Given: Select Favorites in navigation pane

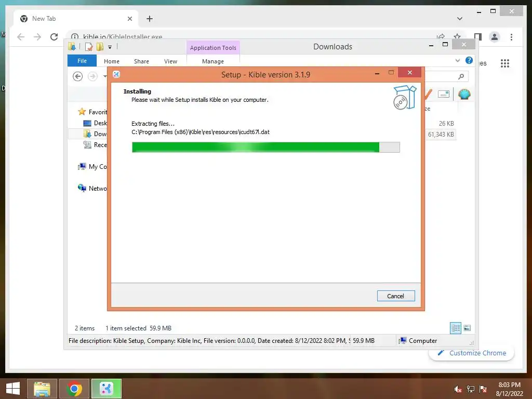Looking at the screenshot, I should (x=92, y=112).
